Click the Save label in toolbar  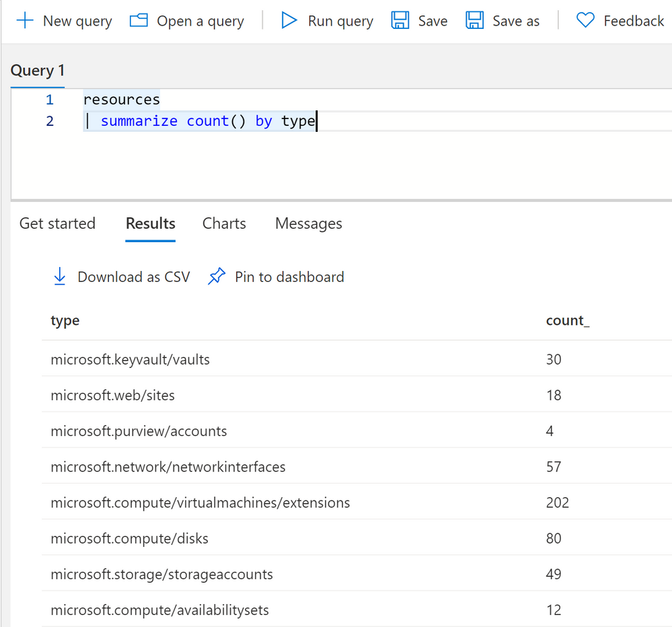[x=433, y=21]
